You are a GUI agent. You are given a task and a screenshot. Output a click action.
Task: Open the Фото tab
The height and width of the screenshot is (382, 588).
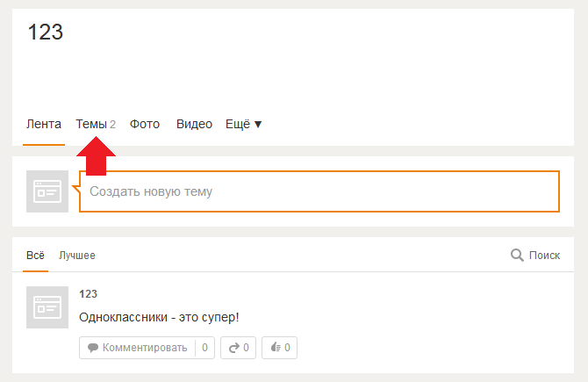[x=145, y=124]
